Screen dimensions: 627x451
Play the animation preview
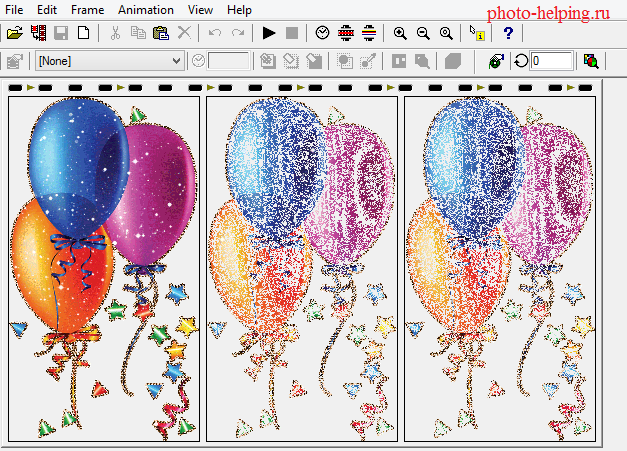pyautogui.click(x=269, y=33)
